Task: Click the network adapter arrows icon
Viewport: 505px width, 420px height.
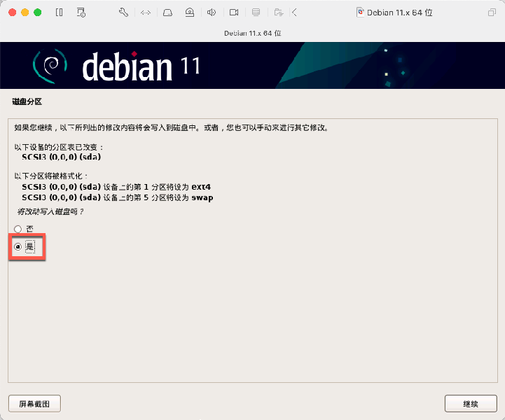Action: (x=146, y=13)
